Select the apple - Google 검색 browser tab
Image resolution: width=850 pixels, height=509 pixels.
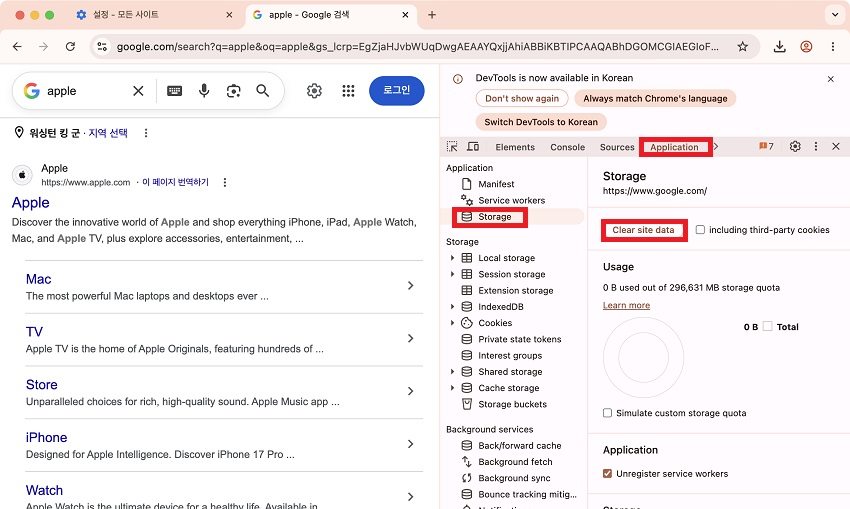pos(332,15)
